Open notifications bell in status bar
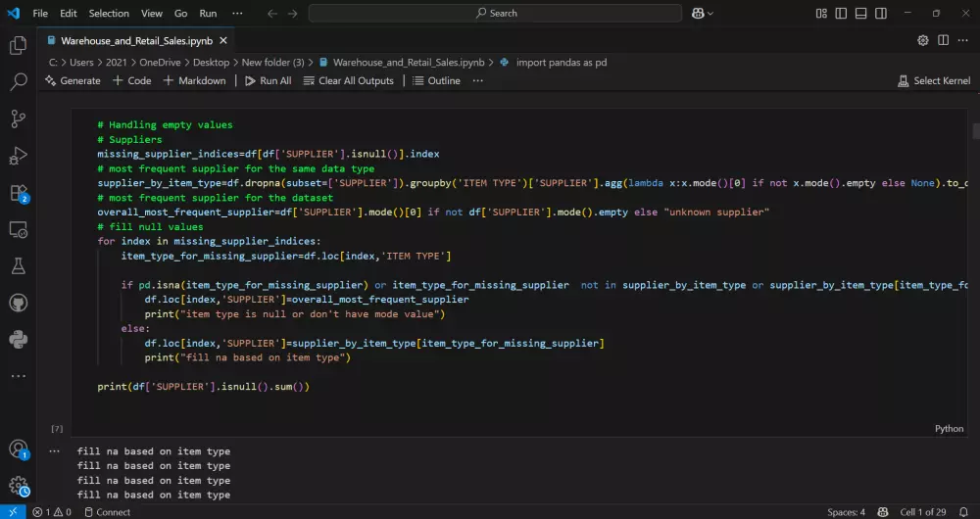980x519 pixels. tap(964, 512)
